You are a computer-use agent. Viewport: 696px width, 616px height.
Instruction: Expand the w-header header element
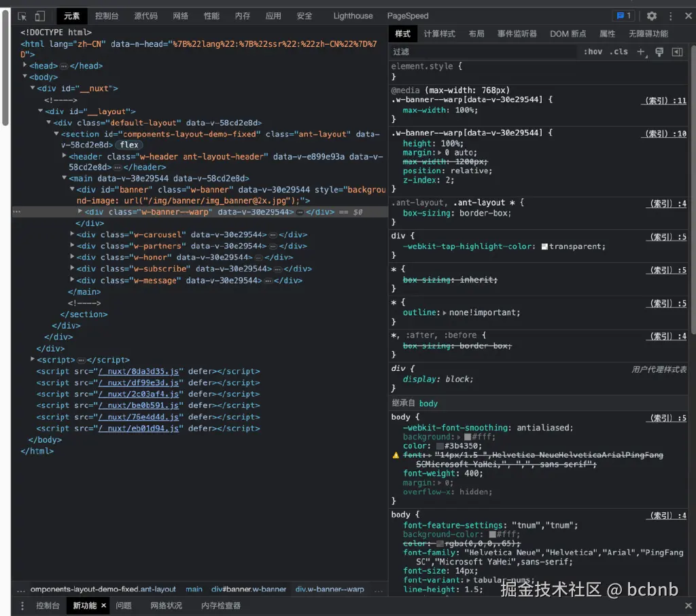point(65,156)
